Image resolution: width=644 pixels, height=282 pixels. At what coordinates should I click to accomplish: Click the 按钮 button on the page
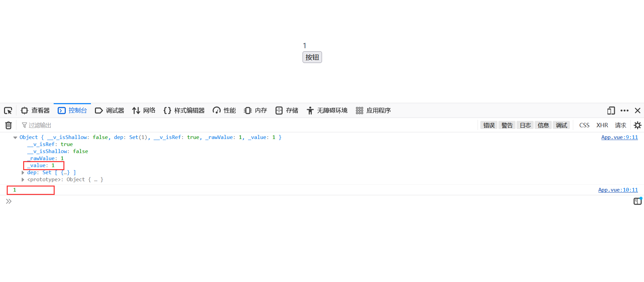[312, 57]
